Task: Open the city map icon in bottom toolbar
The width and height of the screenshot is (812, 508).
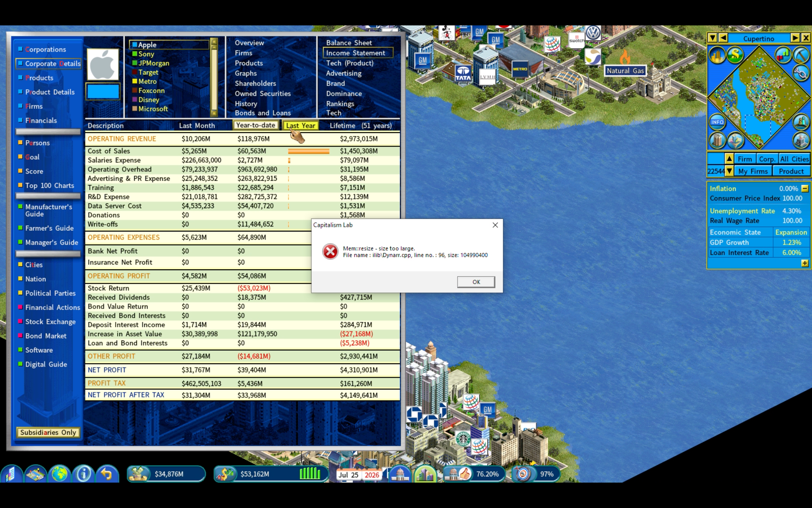Action: tap(36, 474)
